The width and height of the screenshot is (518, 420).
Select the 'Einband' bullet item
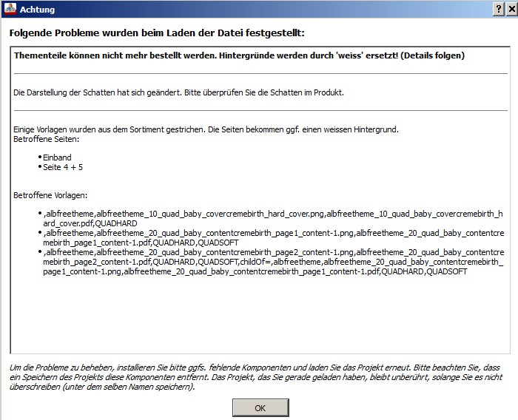(x=57, y=157)
